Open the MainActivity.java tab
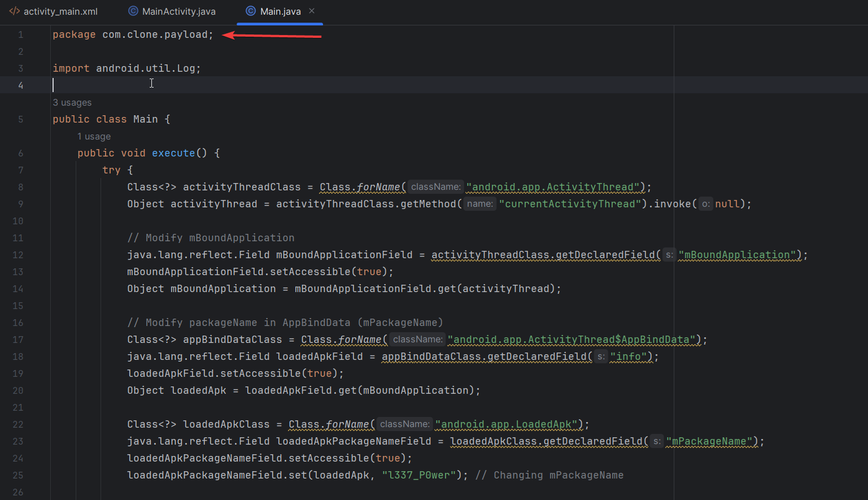The height and width of the screenshot is (500, 868). (x=172, y=11)
